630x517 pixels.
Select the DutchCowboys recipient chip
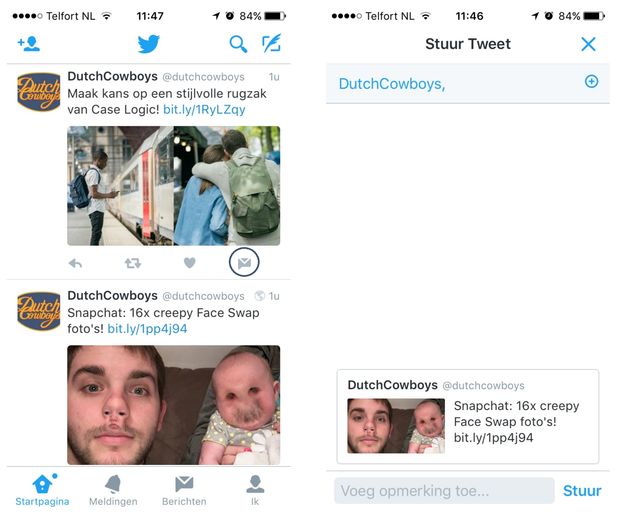tap(392, 84)
